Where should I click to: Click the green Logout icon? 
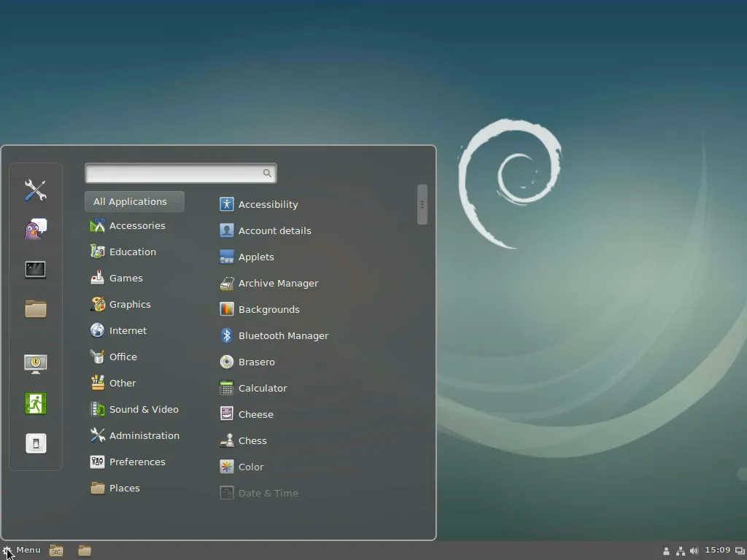click(36, 404)
